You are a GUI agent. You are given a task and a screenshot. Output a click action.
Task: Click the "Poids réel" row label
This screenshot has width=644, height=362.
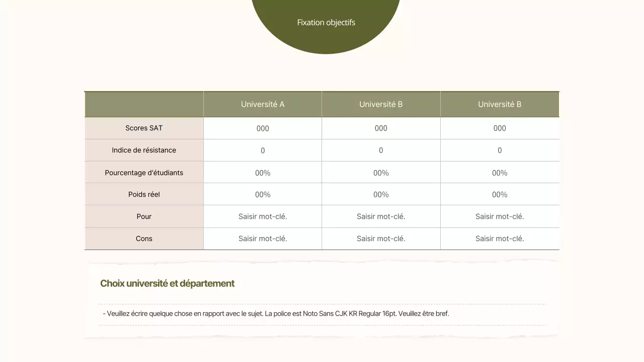(144, 195)
